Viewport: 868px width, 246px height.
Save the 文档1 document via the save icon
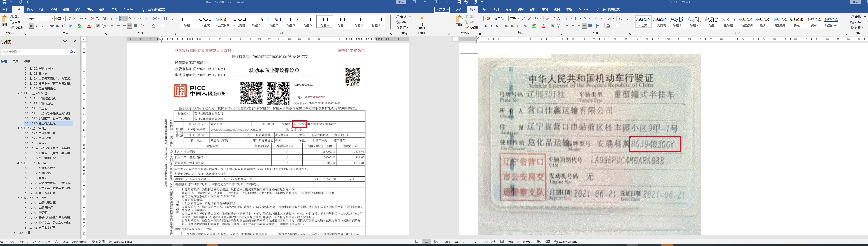pyautogui.click(x=459, y=2)
